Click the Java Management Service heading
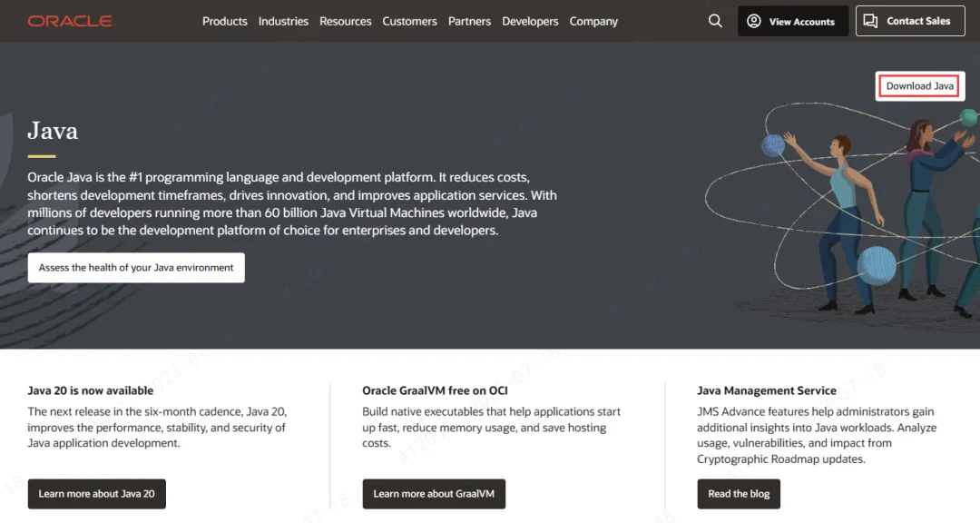The image size is (980, 523). click(767, 390)
